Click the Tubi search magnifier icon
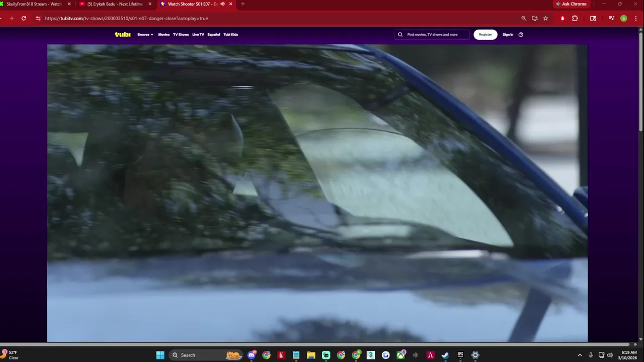644x362 pixels. pyautogui.click(x=400, y=35)
